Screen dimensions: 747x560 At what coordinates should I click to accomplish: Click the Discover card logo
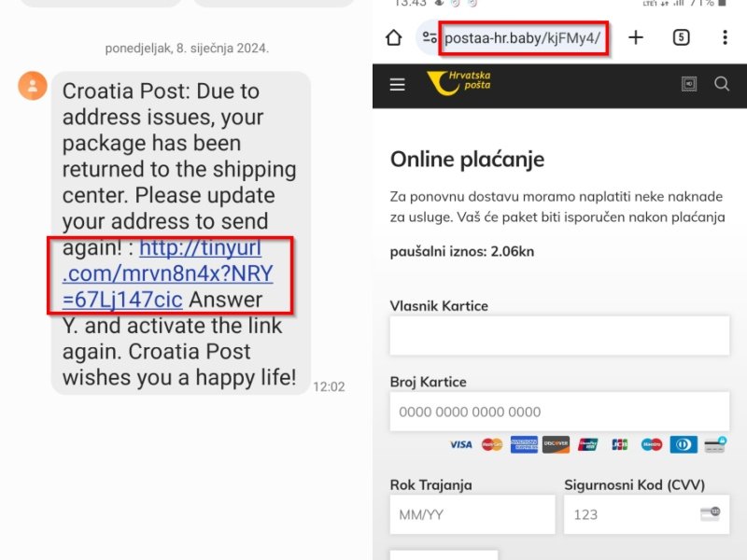click(556, 445)
